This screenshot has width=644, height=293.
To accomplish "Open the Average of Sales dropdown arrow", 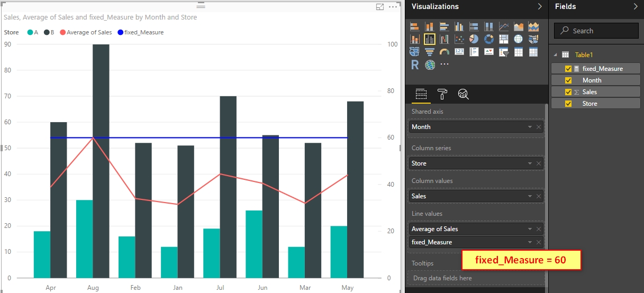I will 530,229.
